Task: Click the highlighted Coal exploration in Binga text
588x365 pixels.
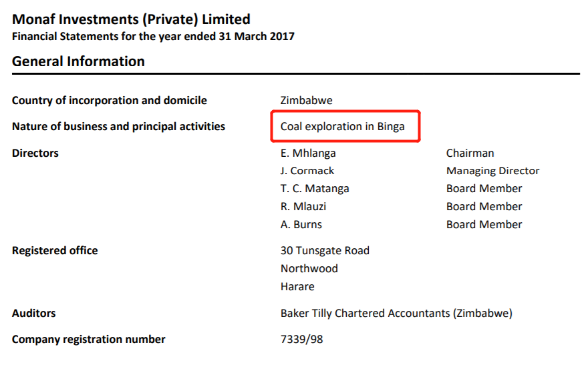Action: [342, 127]
